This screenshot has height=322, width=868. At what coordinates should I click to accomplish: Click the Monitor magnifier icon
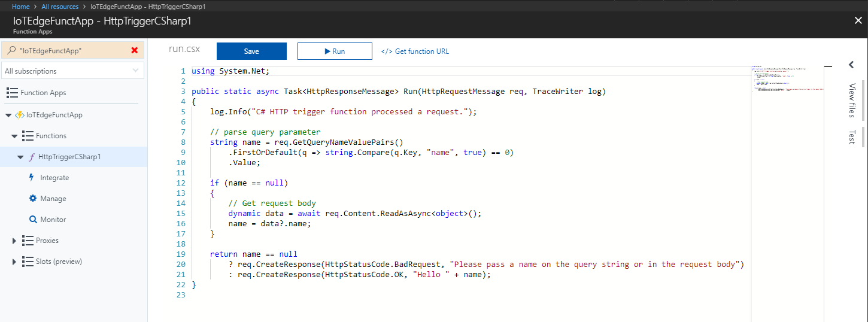point(33,220)
